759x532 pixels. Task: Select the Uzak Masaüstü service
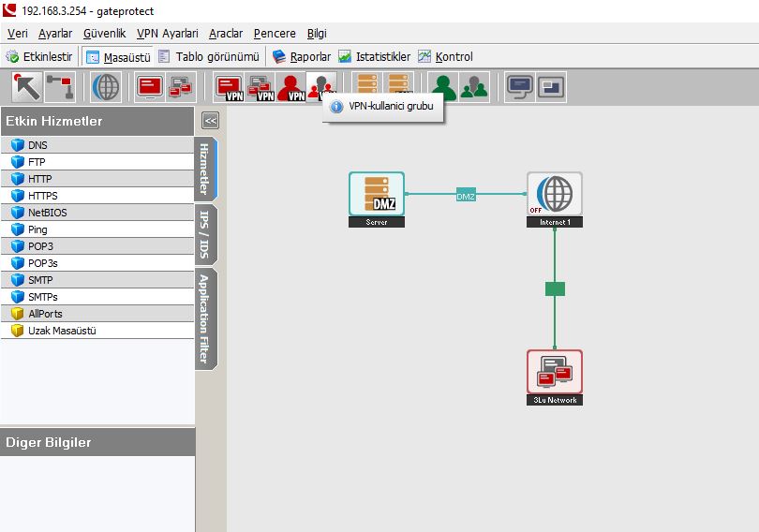pos(62,331)
